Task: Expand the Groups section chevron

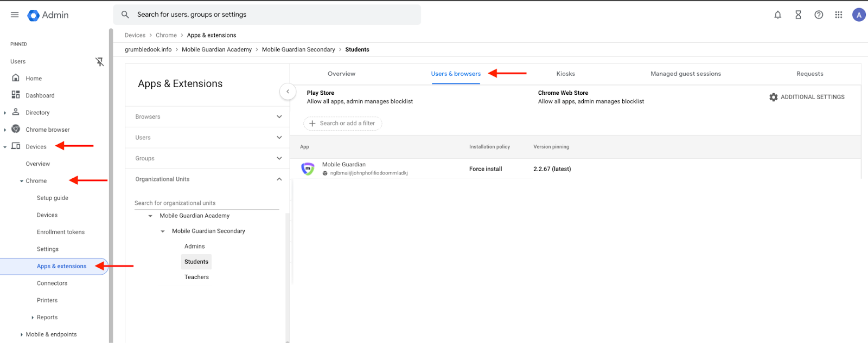Action: point(279,158)
